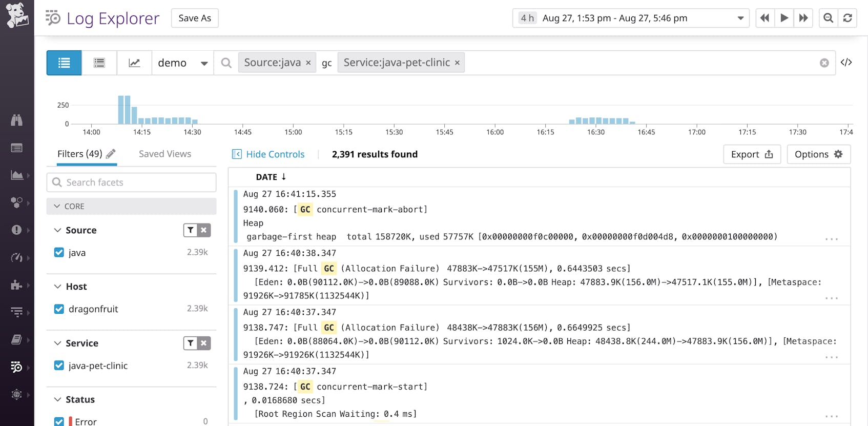This screenshot has height=426, width=868.
Task: Disable the java-pet-clinic Service checkbox
Action: pyautogui.click(x=59, y=365)
